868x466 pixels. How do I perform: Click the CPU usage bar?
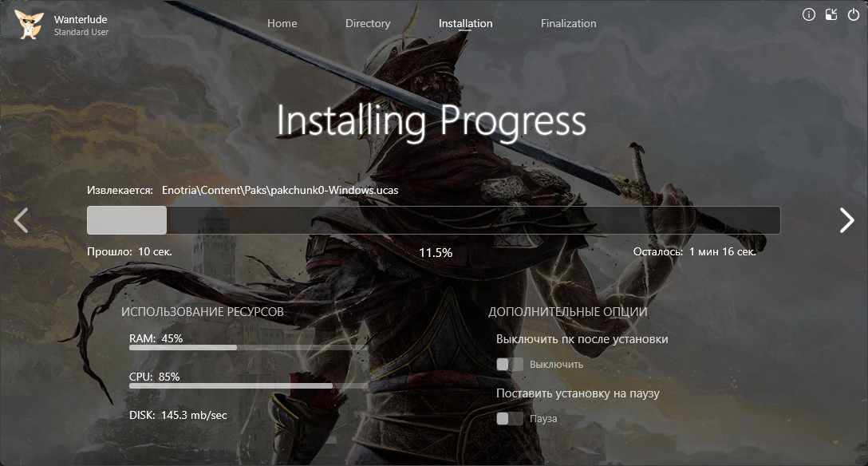click(x=248, y=386)
